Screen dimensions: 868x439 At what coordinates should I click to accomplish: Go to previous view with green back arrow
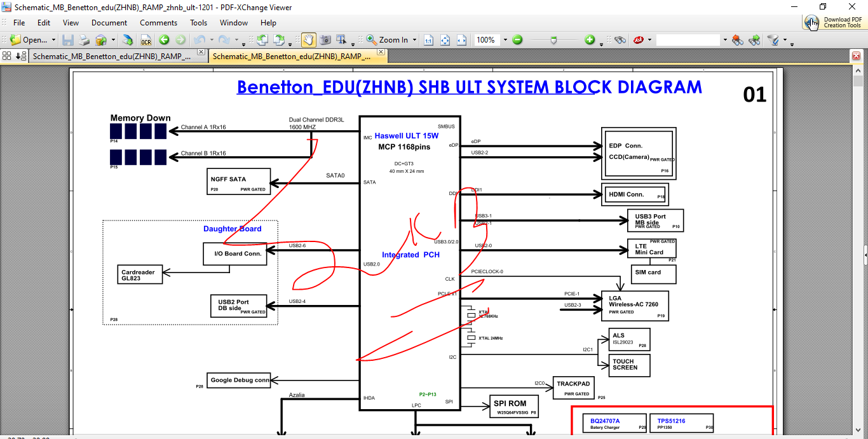pyautogui.click(x=164, y=39)
